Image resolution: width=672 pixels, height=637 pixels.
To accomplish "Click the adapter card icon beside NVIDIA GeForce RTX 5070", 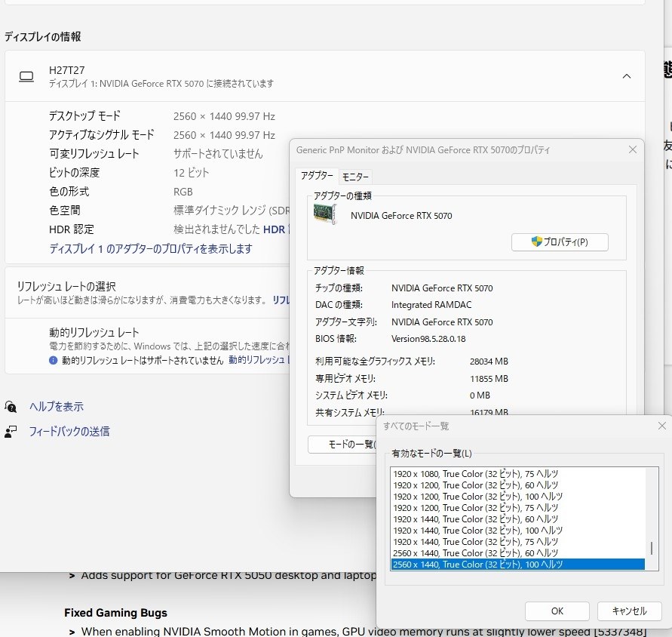I will (324, 214).
